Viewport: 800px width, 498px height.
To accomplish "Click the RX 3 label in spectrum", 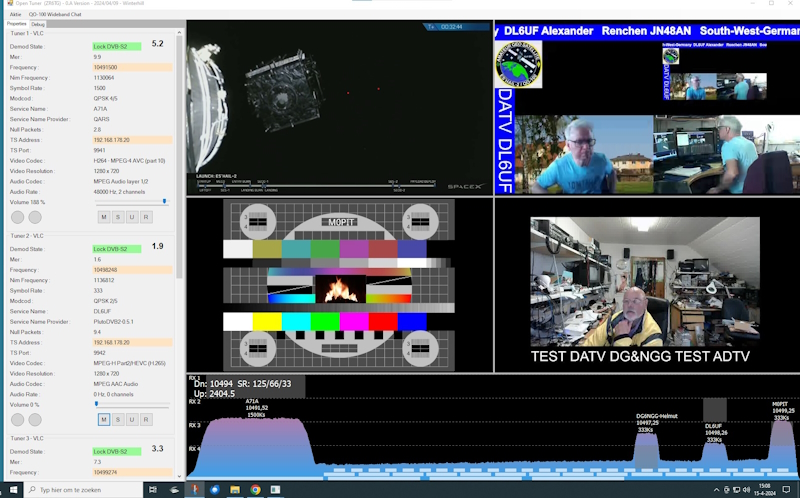I will click(194, 425).
